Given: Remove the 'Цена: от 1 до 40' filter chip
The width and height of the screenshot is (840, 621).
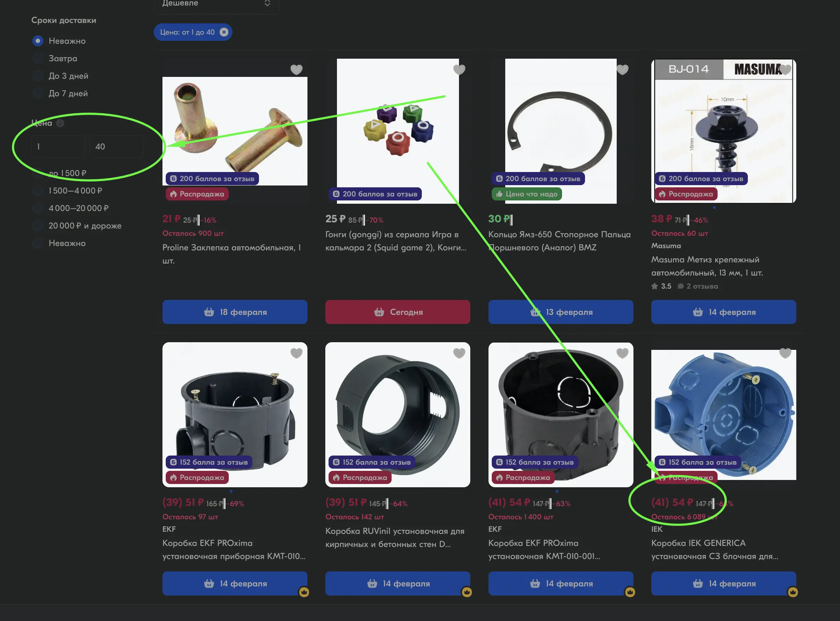Looking at the screenshot, I should (x=224, y=32).
